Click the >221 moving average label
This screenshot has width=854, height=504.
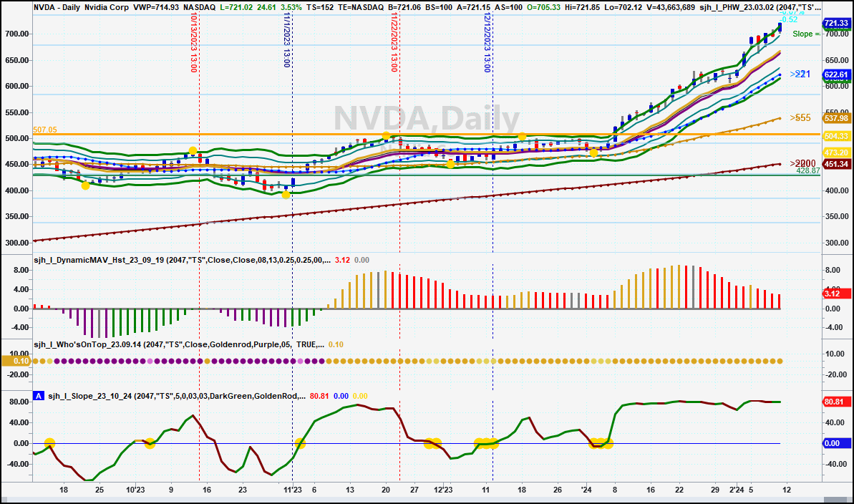tap(800, 74)
